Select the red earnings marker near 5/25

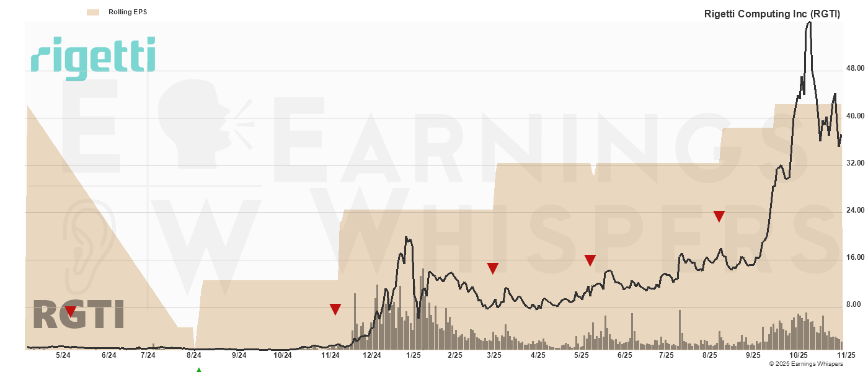pos(590,260)
